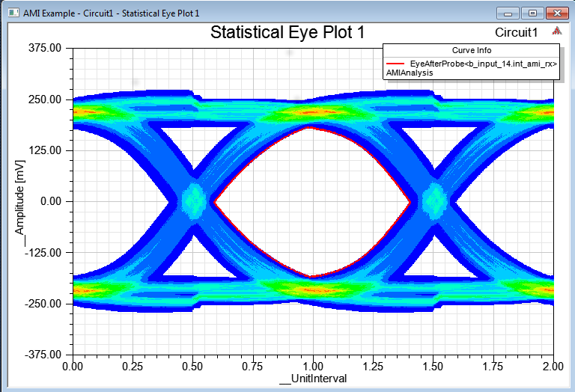Click the 250.00 Y axis tick label
Screen dimensions: 575x392
45,99
